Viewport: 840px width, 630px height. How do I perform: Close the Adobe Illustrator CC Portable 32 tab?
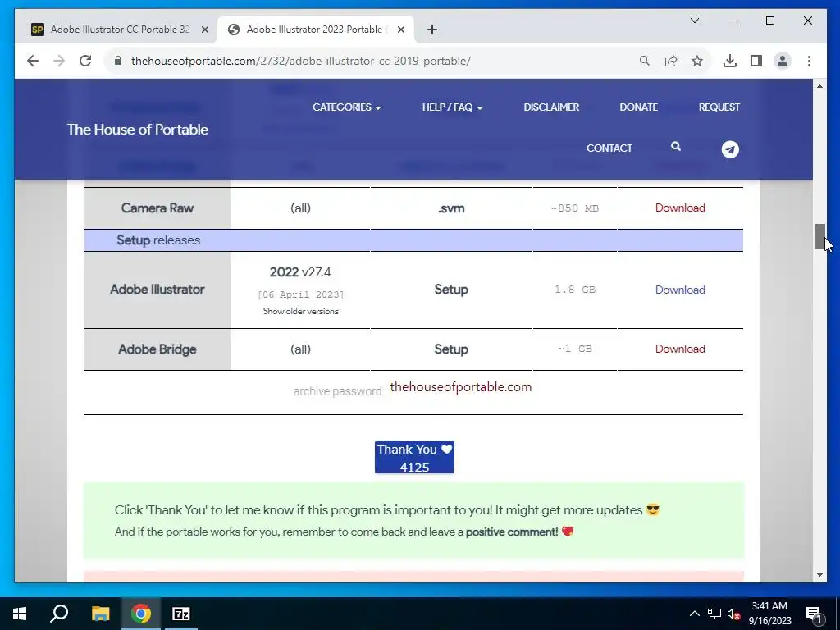pos(204,30)
